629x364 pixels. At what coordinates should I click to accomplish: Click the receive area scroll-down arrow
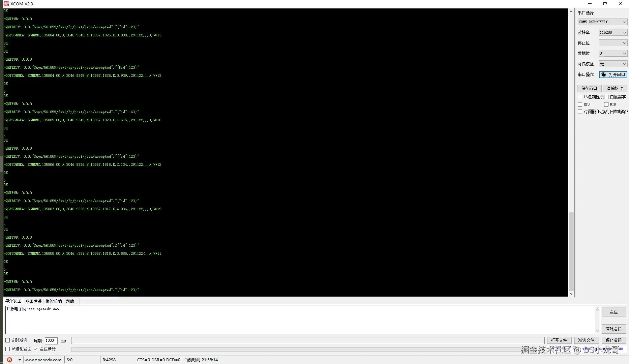(x=571, y=294)
